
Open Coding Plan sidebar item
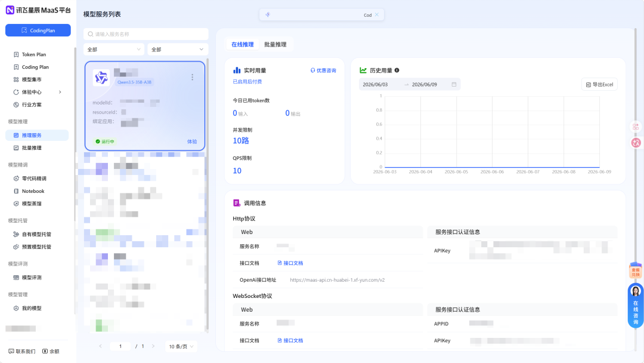[35, 67]
